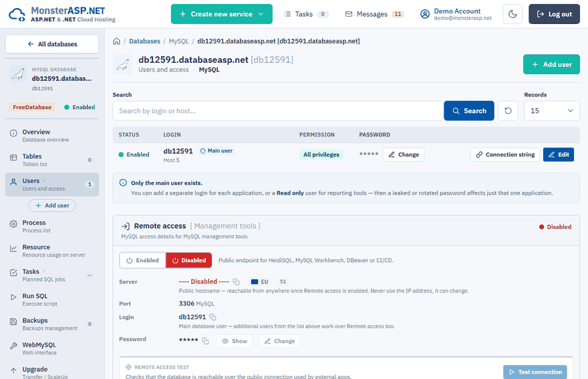The height and width of the screenshot is (379, 588).
Task: Open the Databases breadcrumb link
Action: [x=144, y=41]
